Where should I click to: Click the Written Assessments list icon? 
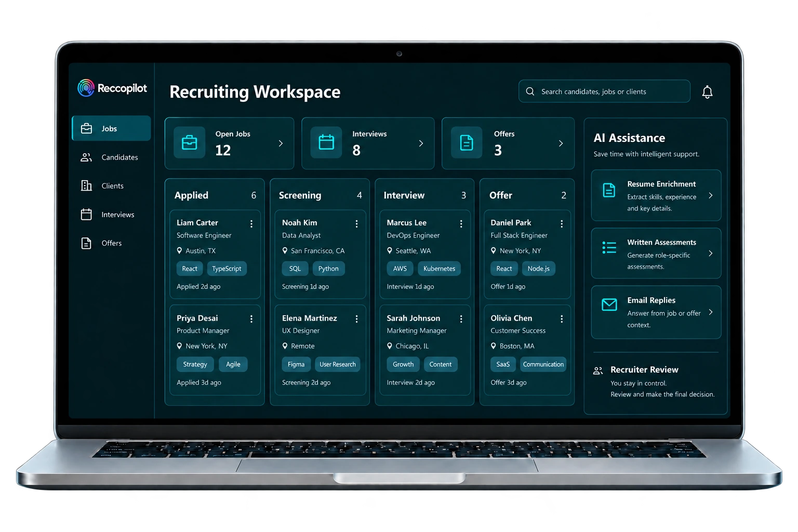(609, 247)
